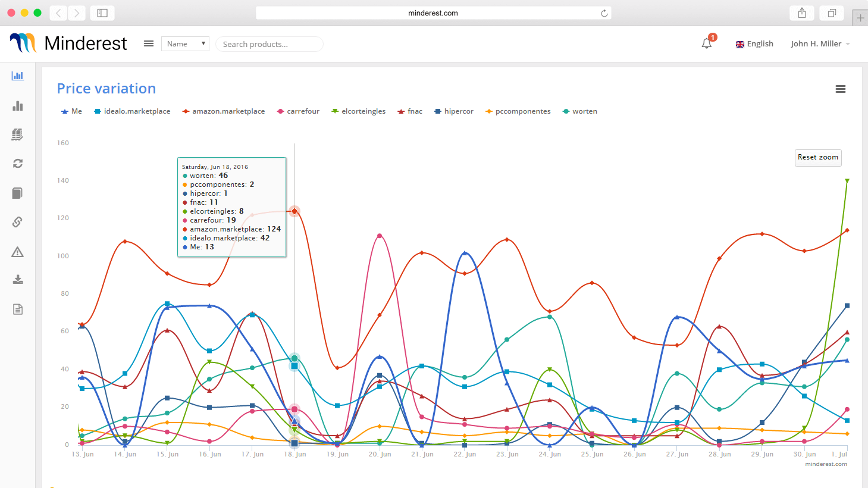Expand the John H. Miller user menu
The image size is (868, 488).
click(x=820, y=43)
